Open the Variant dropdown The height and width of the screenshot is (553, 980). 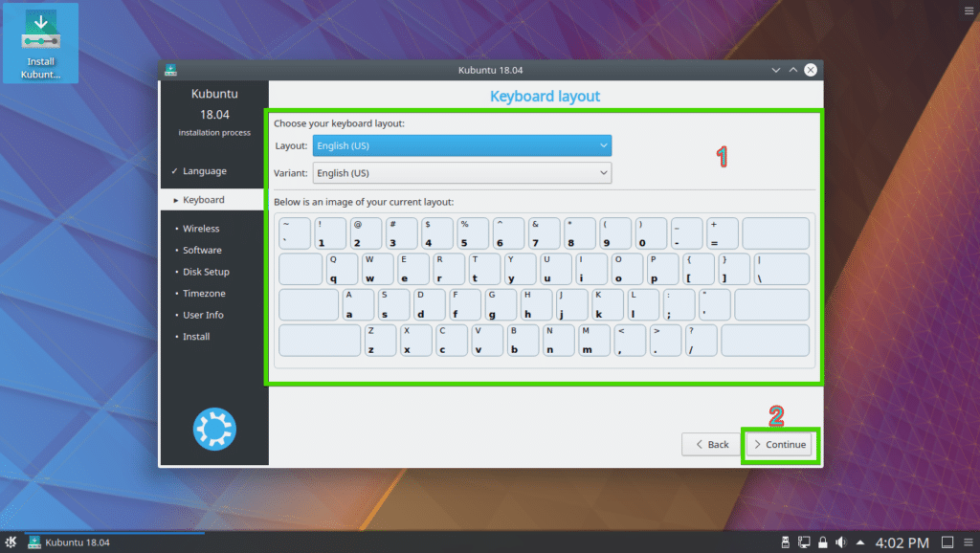pyautogui.click(x=461, y=173)
